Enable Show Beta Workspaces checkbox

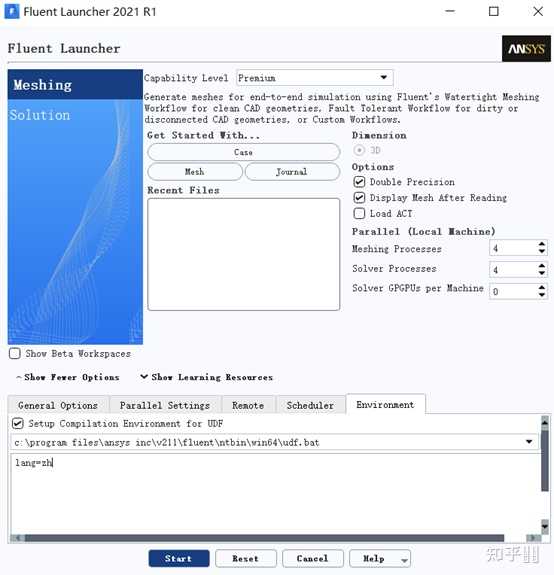tap(15, 354)
